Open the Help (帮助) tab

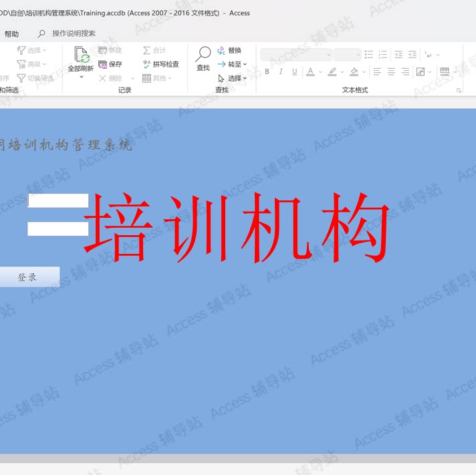[x=11, y=33]
